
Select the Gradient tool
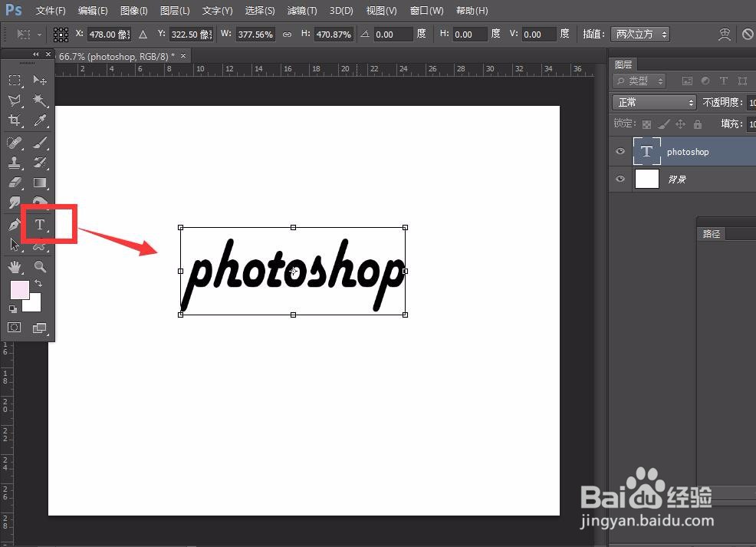pos(40,183)
